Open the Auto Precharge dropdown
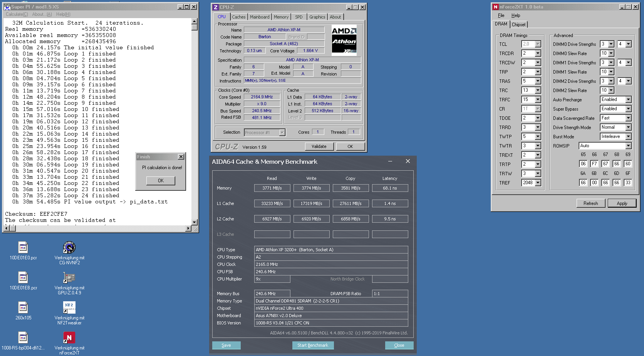The image size is (644, 356). pos(628,100)
